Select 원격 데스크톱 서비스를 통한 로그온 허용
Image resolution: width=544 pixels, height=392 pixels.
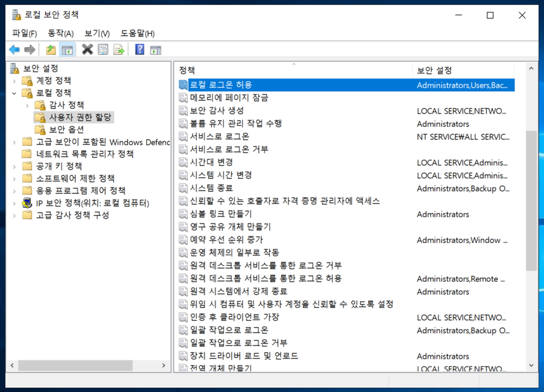pyautogui.click(x=266, y=278)
